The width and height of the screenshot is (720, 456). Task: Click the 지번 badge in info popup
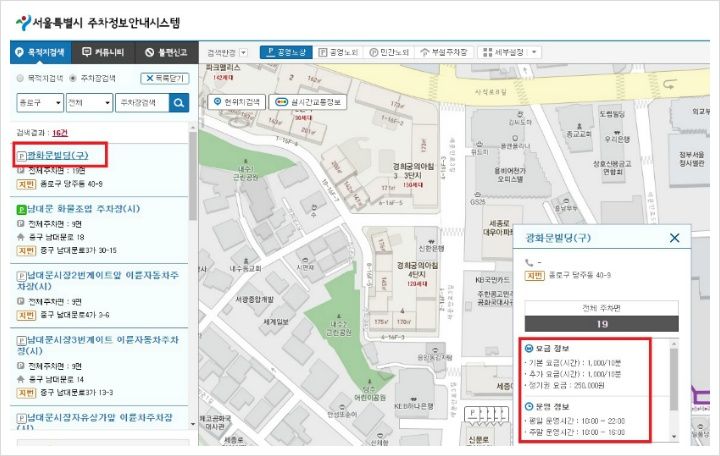[534, 276]
